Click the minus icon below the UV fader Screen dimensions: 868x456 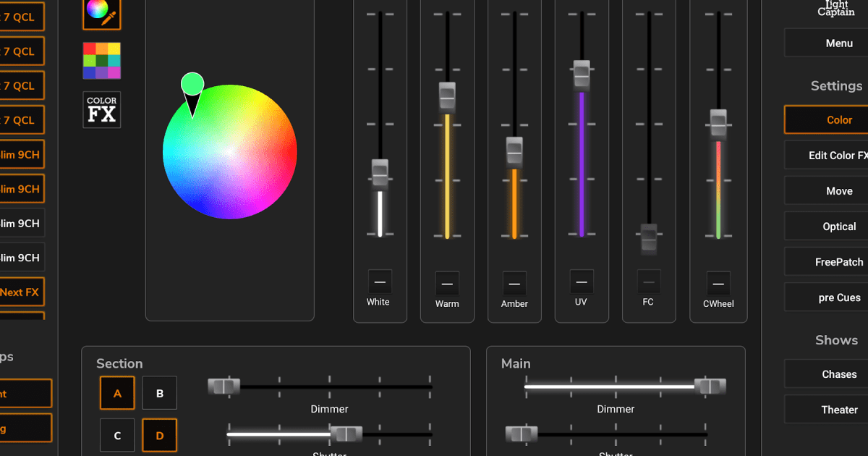(582, 281)
